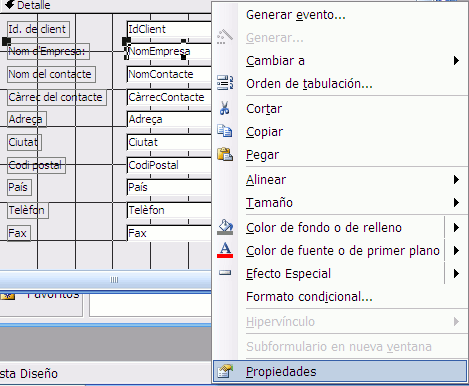Click the Pegar clipboard icon
Viewport: 469px width, 386px height.
[x=225, y=154]
